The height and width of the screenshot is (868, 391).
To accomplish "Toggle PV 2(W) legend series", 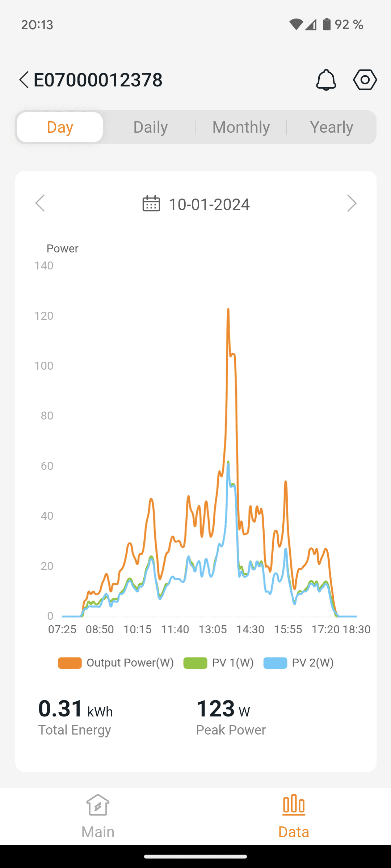I will [x=299, y=663].
